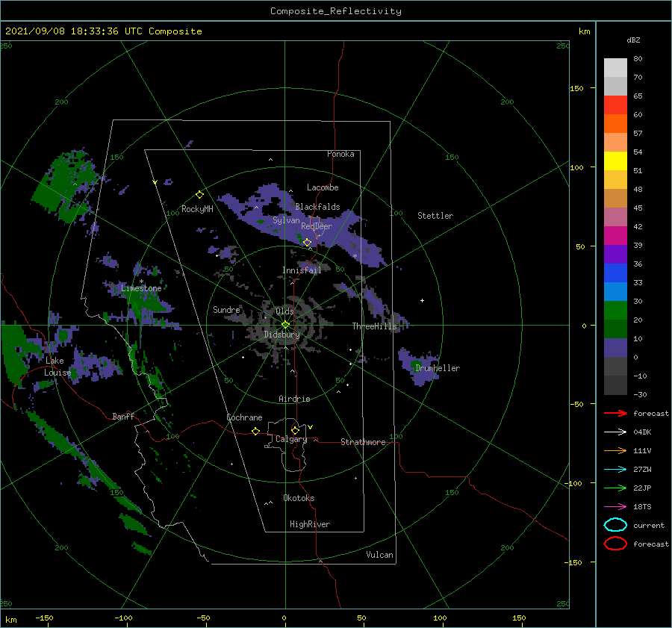Click the Limestone label
The width and height of the screenshot is (672, 628).
(141, 288)
